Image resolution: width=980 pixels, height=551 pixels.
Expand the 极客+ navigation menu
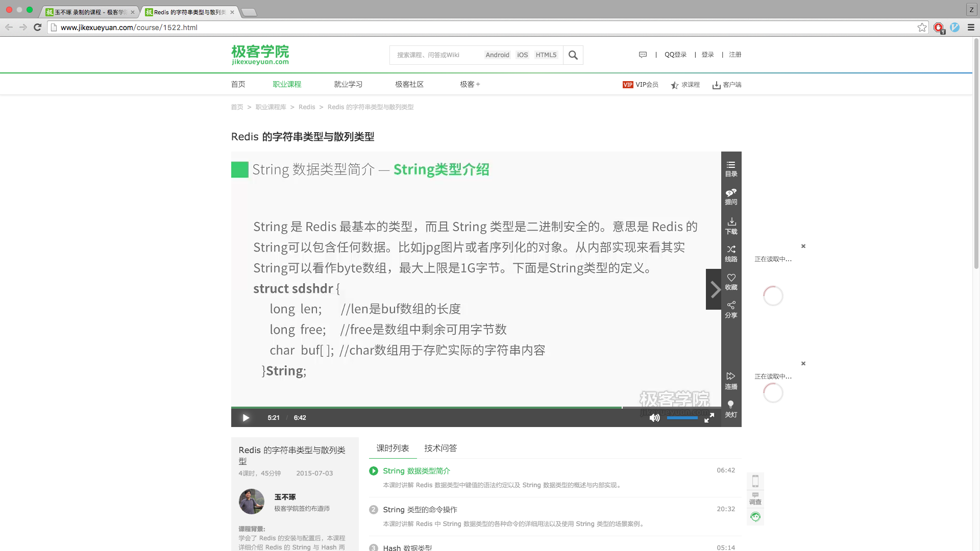click(470, 84)
